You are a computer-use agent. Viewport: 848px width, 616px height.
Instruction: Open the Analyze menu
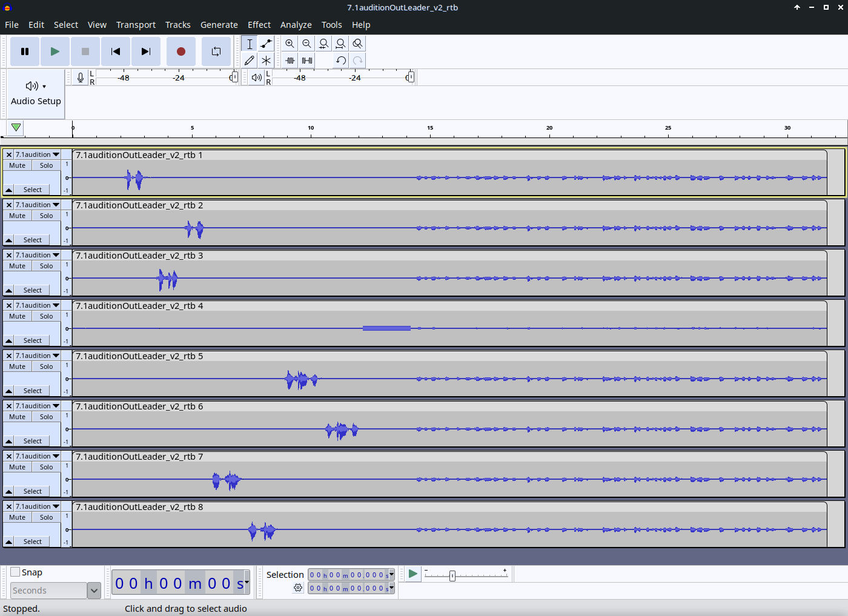(x=296, y=25)
